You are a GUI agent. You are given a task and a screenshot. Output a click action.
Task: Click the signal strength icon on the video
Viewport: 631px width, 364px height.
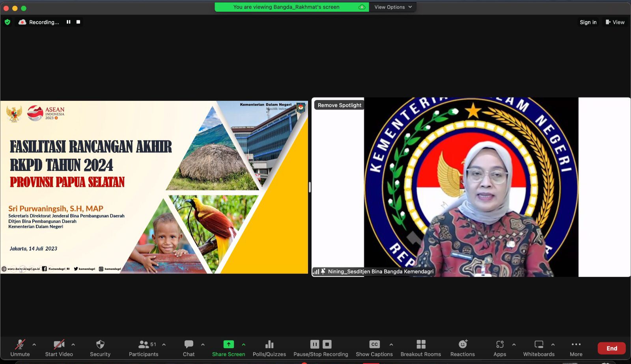pos(316,271)
